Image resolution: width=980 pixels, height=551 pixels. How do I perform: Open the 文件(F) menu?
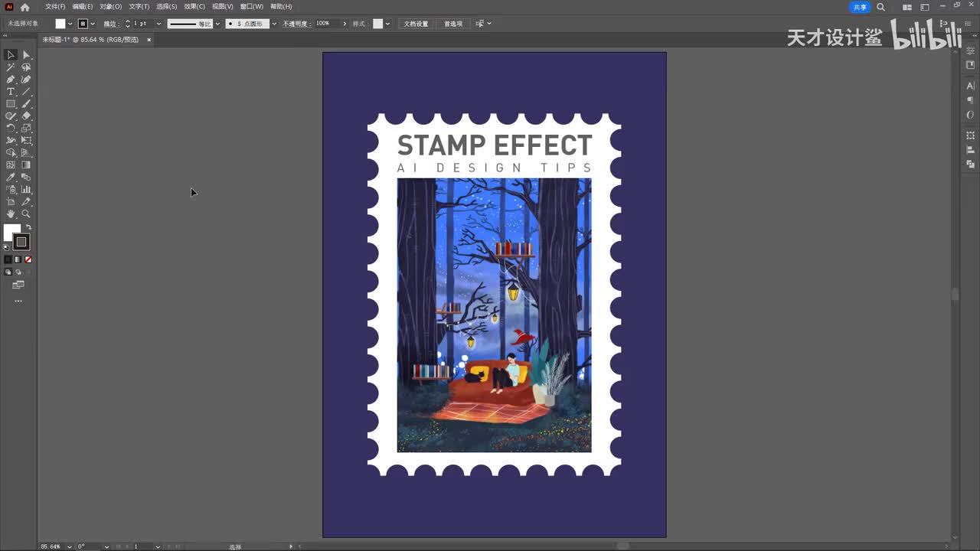click(x=55, y=7)
